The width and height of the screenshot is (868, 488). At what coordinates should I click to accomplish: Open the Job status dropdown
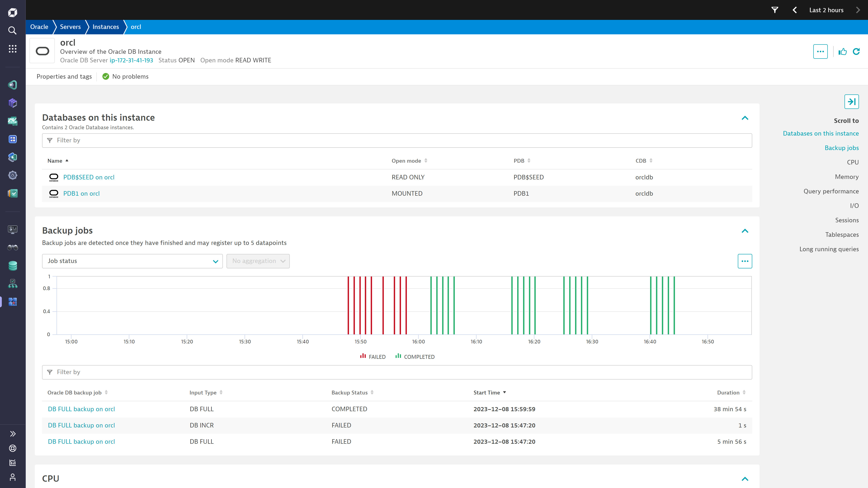coord(132,261)
